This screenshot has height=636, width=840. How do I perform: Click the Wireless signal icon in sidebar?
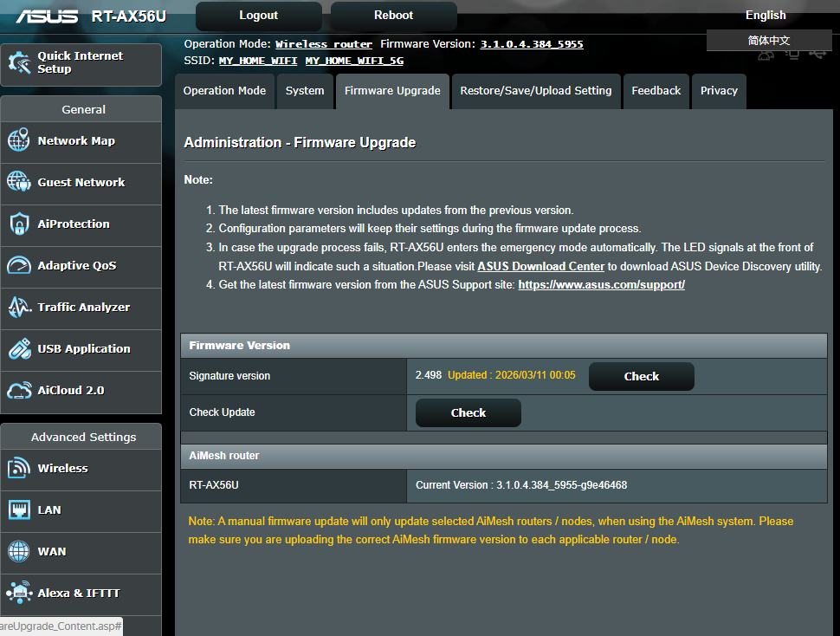[19, 469]
